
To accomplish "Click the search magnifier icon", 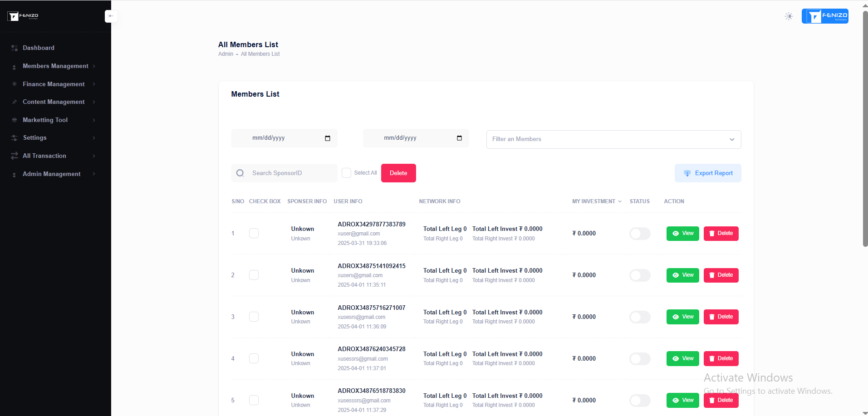I will coord(240,173).
